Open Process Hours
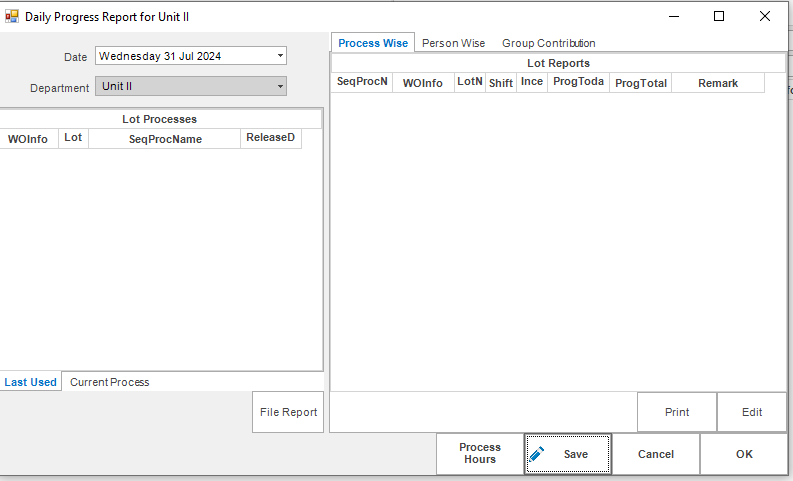The image size is (793, 481). [480, 454]
